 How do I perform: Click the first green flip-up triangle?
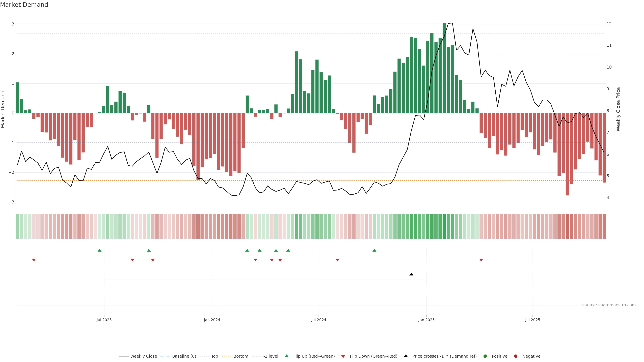(x=99, y=250)
